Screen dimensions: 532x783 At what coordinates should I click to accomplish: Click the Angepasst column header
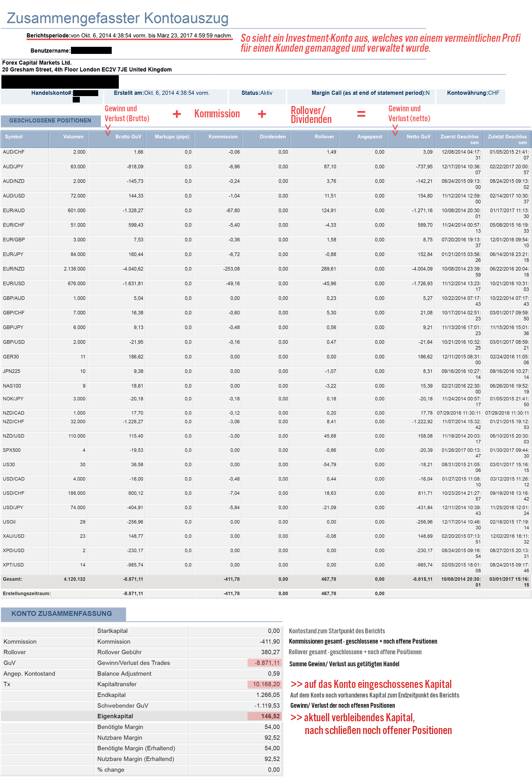tap(362, 139)
